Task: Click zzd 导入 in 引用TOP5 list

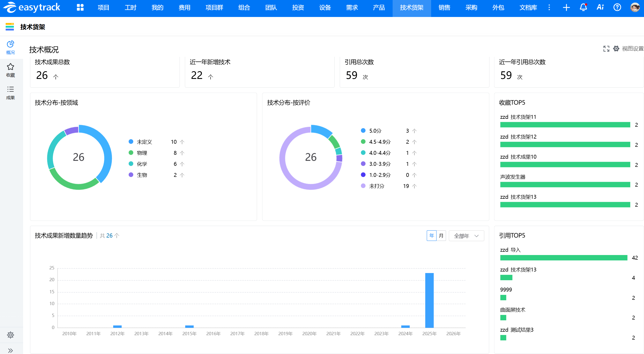Action: 510,250
